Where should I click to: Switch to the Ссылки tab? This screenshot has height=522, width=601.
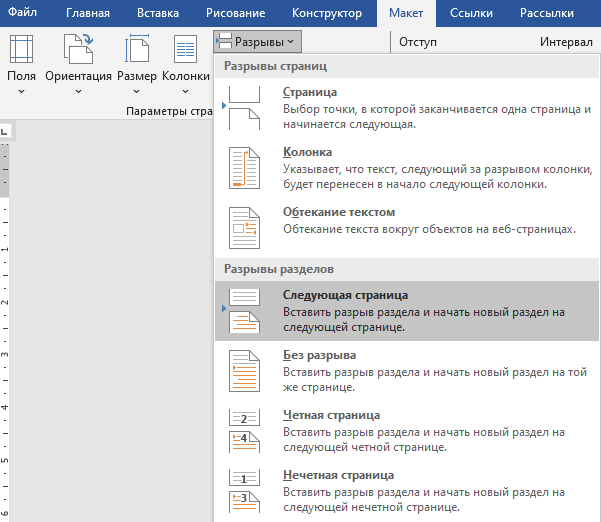[x=471, y=13]
